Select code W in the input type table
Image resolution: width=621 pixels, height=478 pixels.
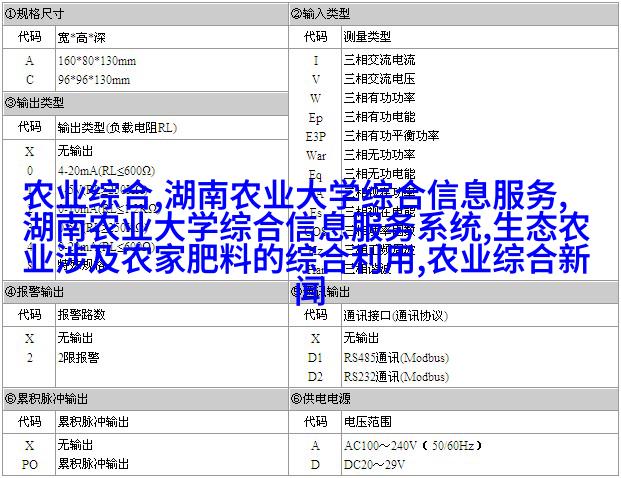pos(316,98)
